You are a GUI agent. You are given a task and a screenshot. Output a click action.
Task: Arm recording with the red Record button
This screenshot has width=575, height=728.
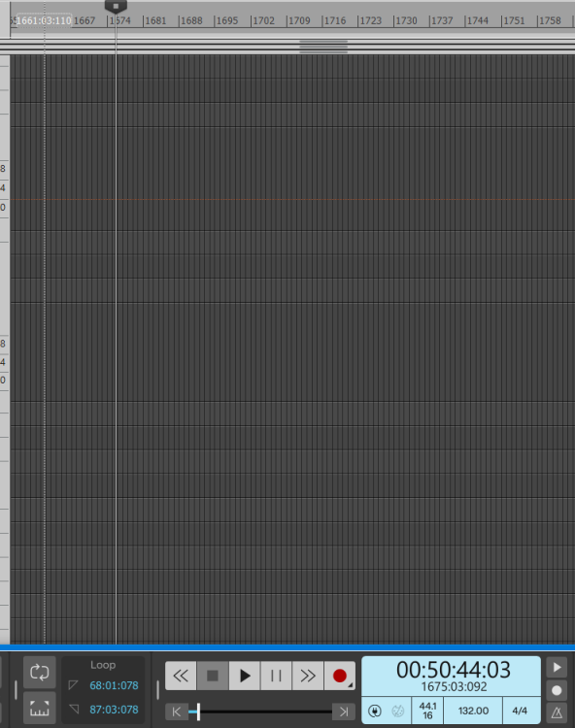[340, 676]
